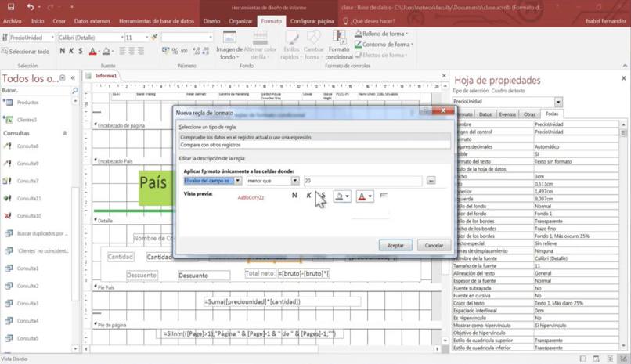Apply currency format in Número group
This screenshot has height=364, width=631.
tap(165, 51)
